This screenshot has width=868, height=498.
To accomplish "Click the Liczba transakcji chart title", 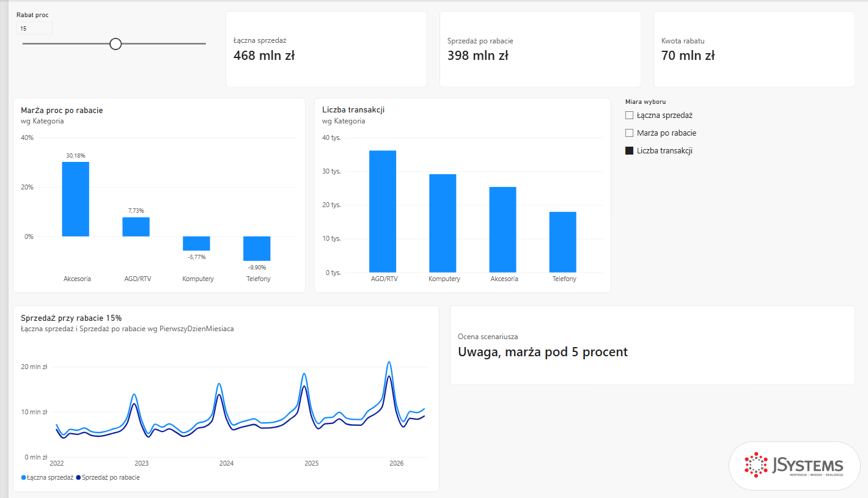I will point(353,110).
